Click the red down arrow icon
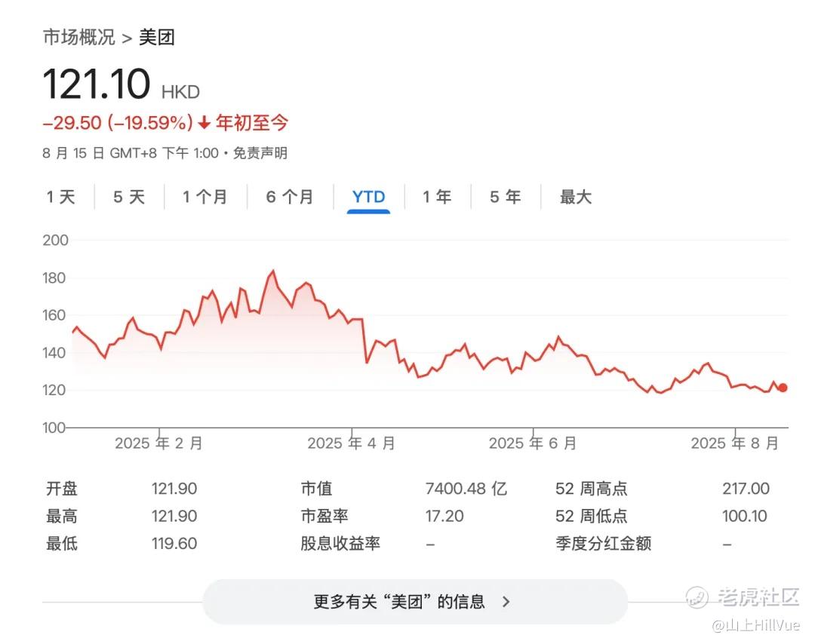 (x=205, y=123)
